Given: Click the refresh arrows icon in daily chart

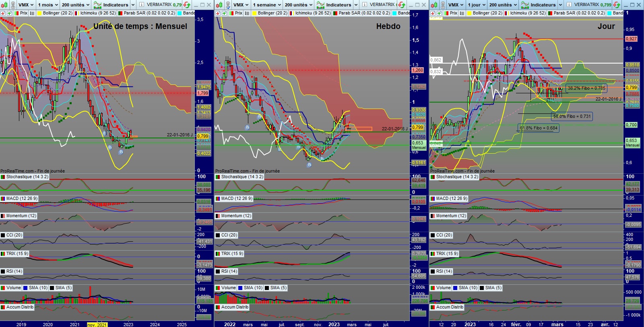Looking at the screenshot, I should (617, 5).
